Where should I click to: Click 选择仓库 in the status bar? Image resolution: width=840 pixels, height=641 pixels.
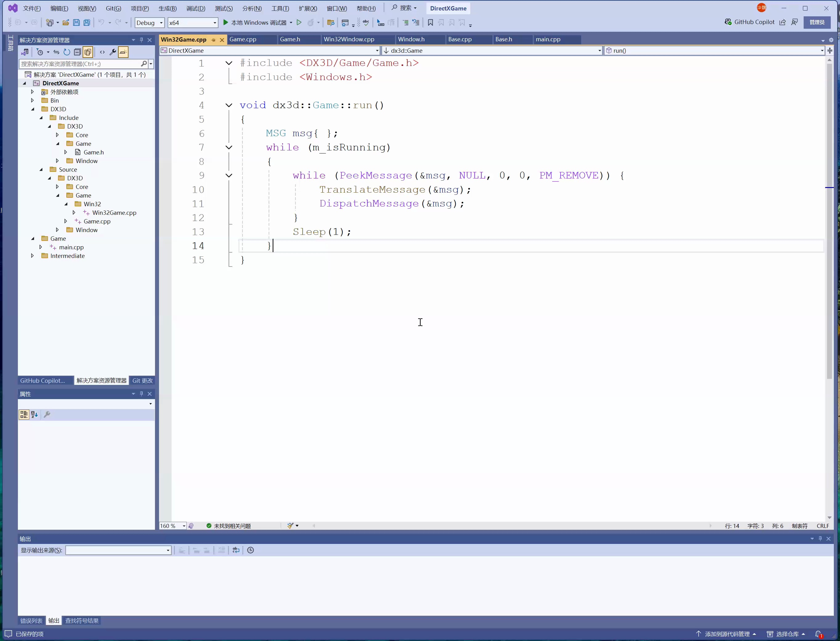click(786, 634)
